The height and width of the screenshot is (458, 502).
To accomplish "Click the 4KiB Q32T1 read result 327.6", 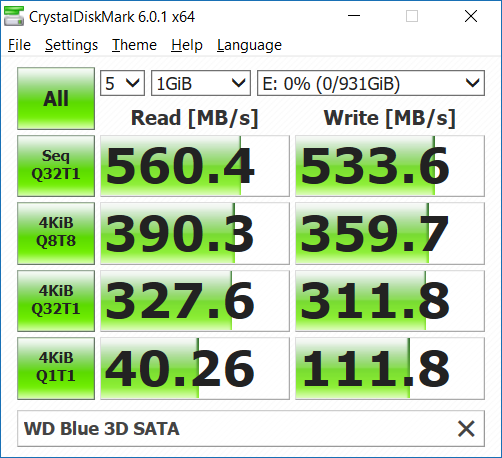I will click(x=195, y=301).
